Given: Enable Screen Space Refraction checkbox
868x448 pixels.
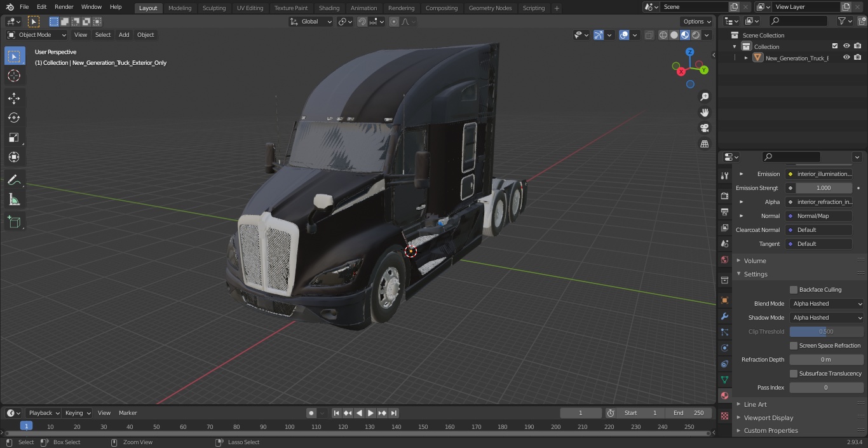Looking at the screenshot, I should (794, 346).
